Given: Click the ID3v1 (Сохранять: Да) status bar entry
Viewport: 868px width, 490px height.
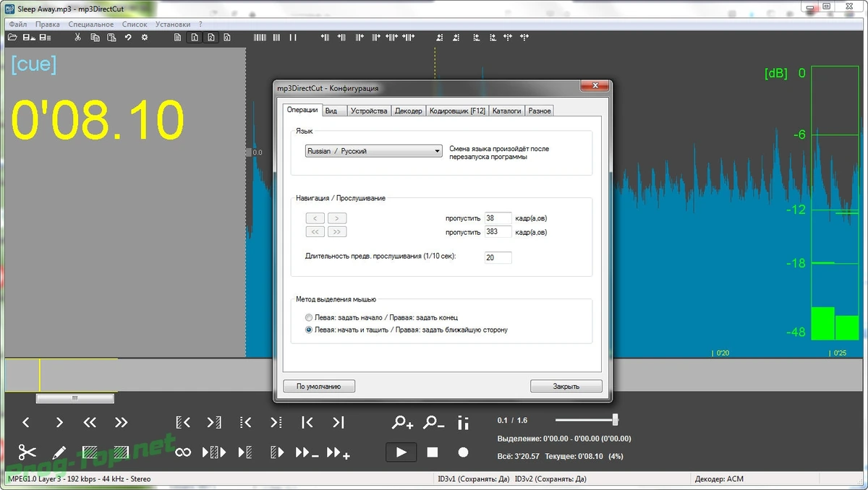Looking at the screenshot, I should [474, 478].
